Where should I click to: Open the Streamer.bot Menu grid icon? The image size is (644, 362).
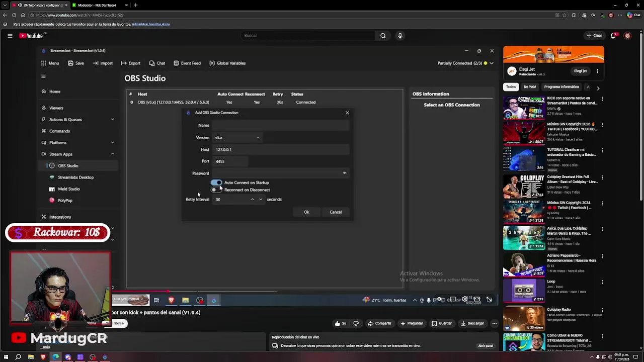click(44, 63)
